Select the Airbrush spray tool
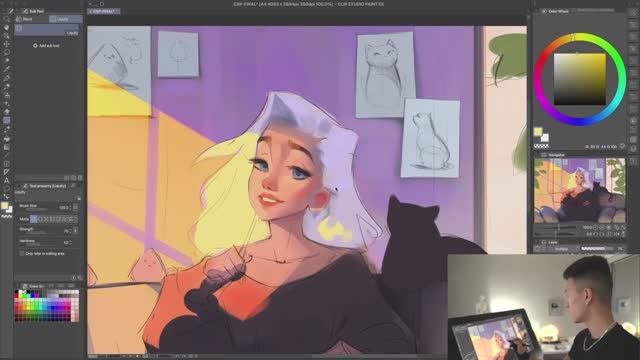Screen dimensions: 640x360 pos(7,95)
